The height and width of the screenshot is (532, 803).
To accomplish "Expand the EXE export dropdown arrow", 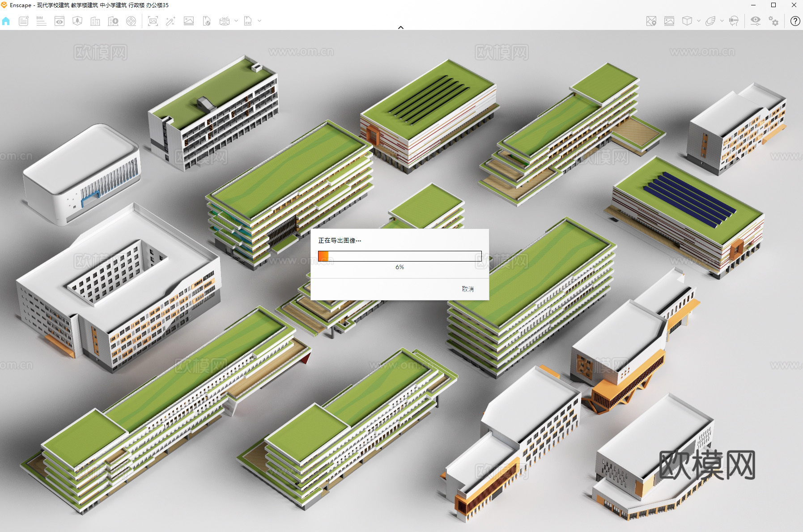I will pos(259,21).
